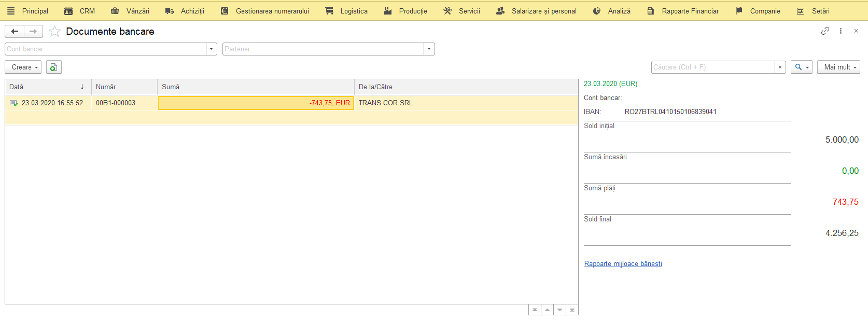The height and width of the screenshot is (321, 868).
Task: Clear the search field with x
Action: 780,67
